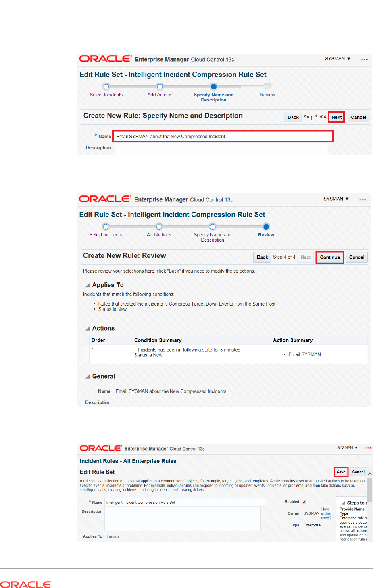Click the rule Name field containing 'Email SYSMAN'

[x=223, y=137]
